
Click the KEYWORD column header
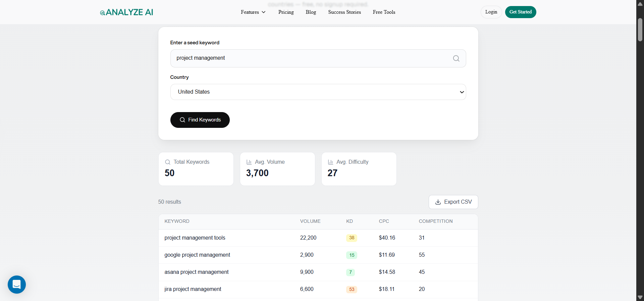click(177, 221)
